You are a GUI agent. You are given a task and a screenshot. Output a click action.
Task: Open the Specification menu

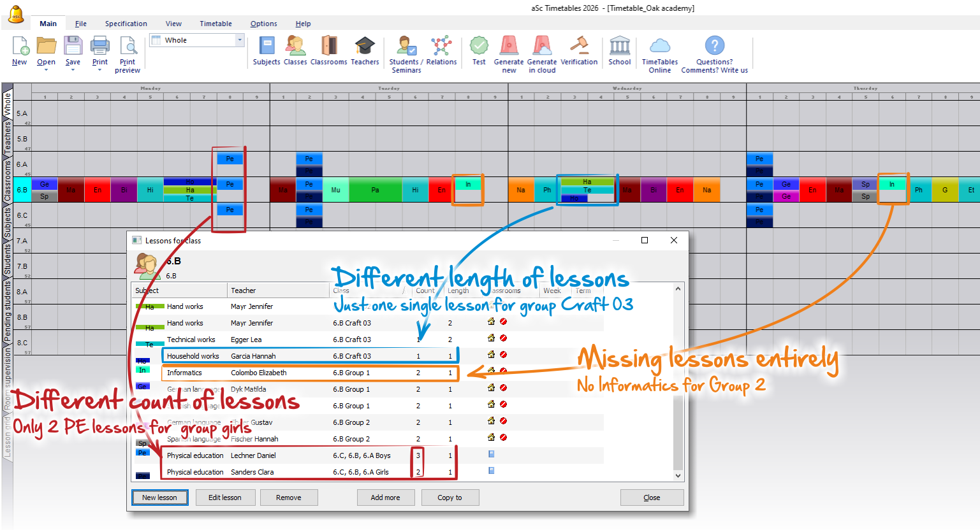pyautogui.click(x=126, y=24)
